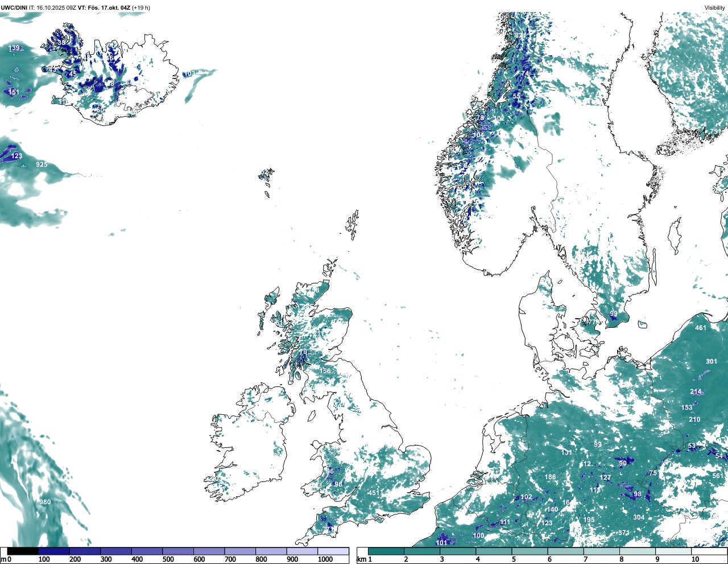Click the dark blue 100–200 m legend swatch
This screenshot has width=728, height=564.
[x=54, y=551]
